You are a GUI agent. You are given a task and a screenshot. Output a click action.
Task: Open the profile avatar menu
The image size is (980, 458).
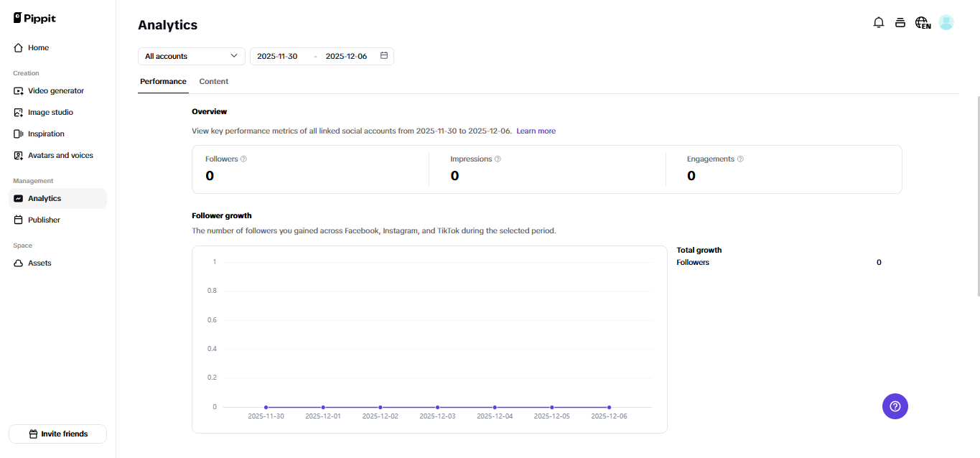tap(946, 22)
